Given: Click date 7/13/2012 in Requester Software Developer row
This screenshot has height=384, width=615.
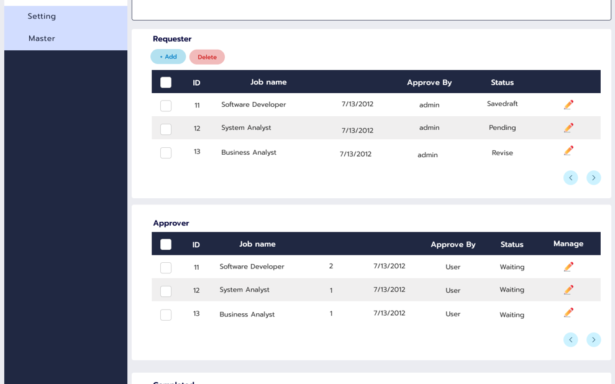Looking at the screenshot, I should 357,104.
